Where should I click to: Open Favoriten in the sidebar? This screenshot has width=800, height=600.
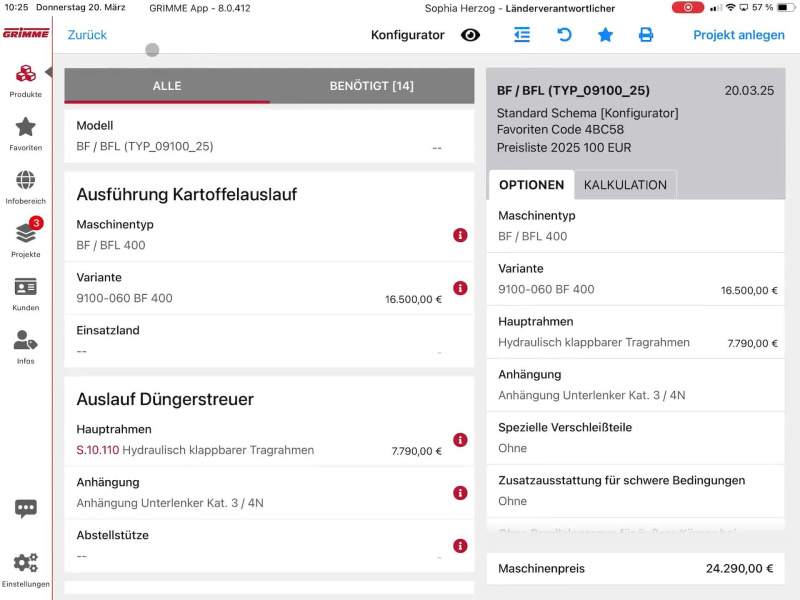coord(26,134)
